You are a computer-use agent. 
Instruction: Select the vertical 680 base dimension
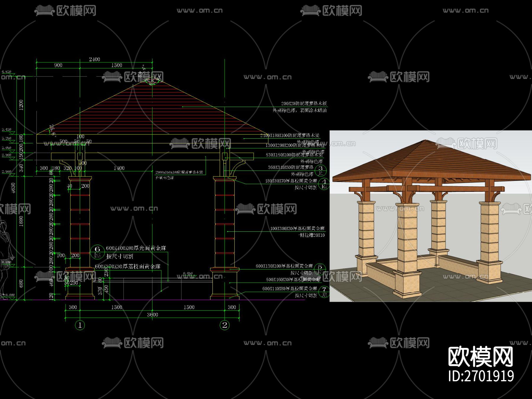coord(21,284)
